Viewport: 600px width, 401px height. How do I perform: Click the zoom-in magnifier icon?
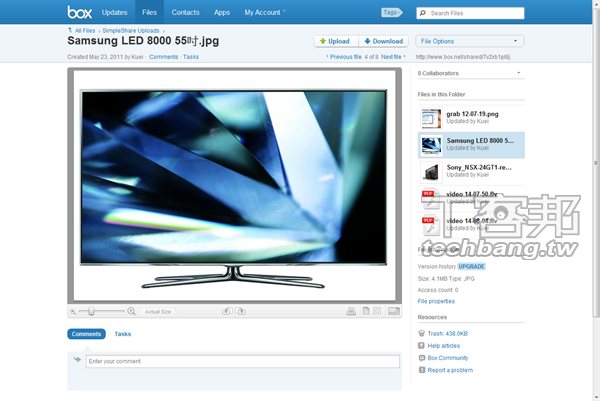coord(132,311)
